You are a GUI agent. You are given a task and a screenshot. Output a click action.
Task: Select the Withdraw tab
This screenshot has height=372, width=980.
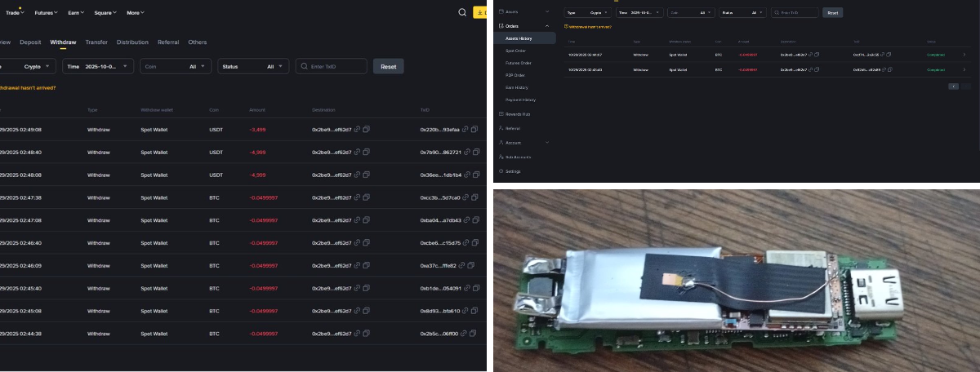pos(63,42)
